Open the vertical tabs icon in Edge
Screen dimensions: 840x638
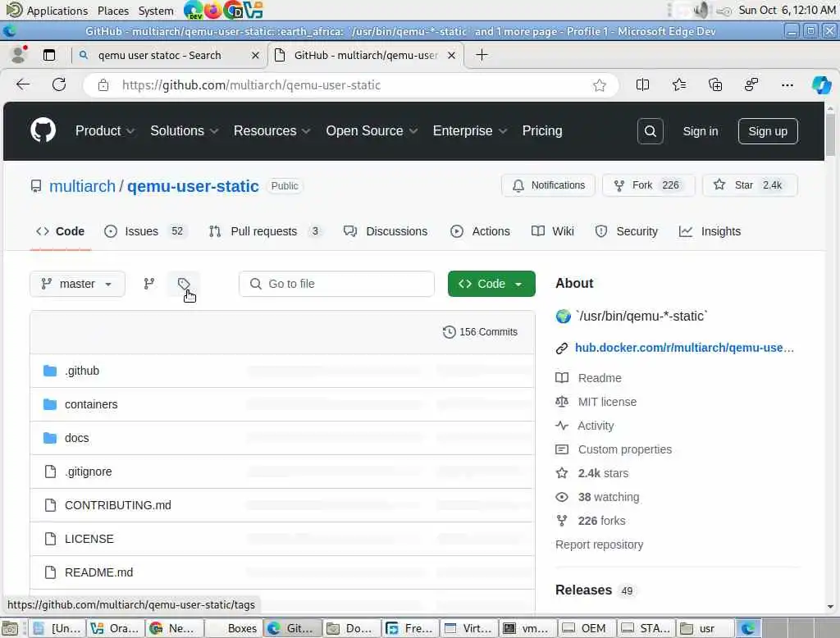pyautogui.click(x=49, y=55)
